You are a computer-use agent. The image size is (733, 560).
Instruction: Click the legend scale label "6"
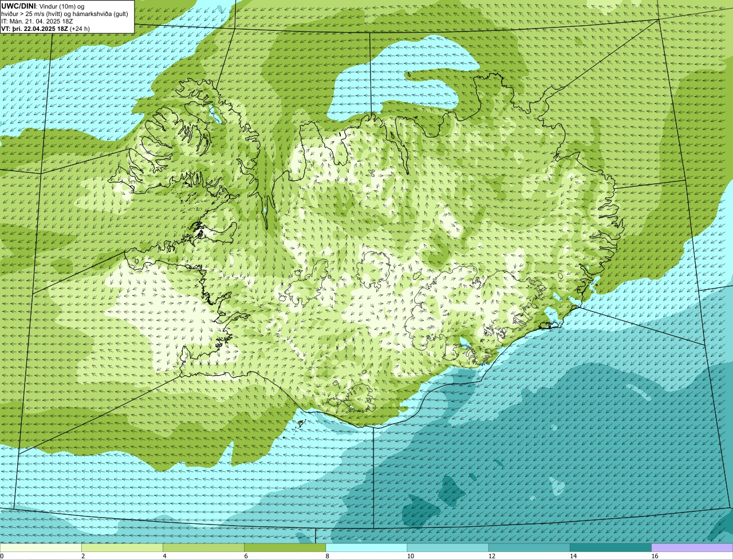coord(246,556)
